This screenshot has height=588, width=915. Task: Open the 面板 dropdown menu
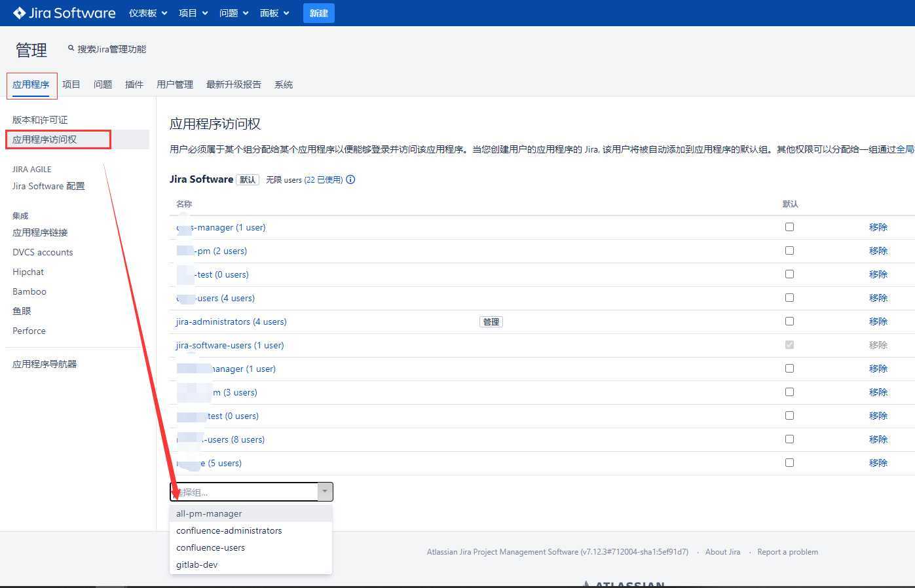click(274, 13)
